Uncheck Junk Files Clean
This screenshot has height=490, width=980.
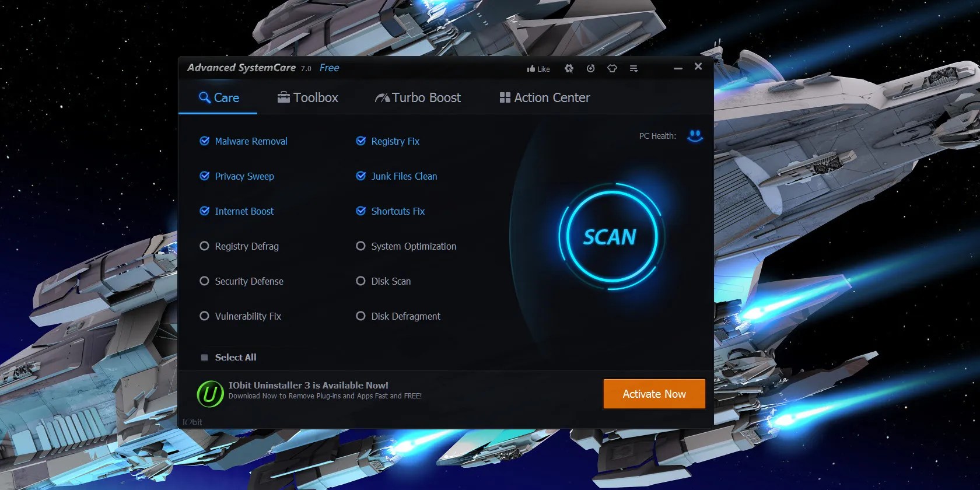361,176
